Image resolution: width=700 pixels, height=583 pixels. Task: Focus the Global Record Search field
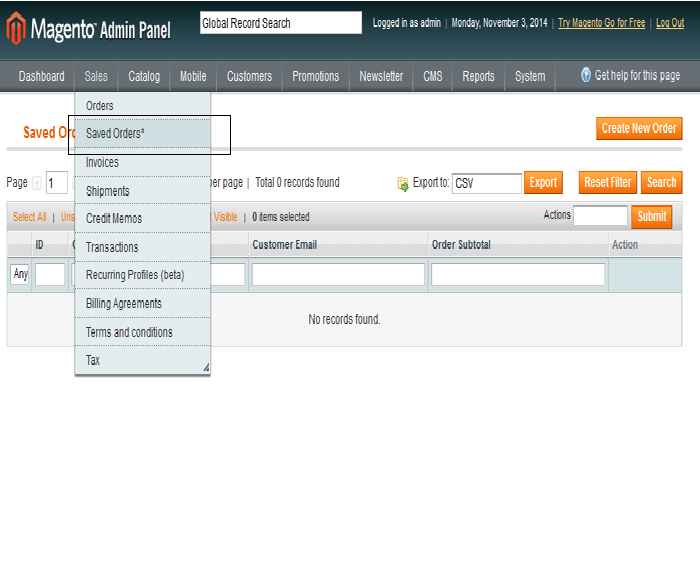click(281, 23)
